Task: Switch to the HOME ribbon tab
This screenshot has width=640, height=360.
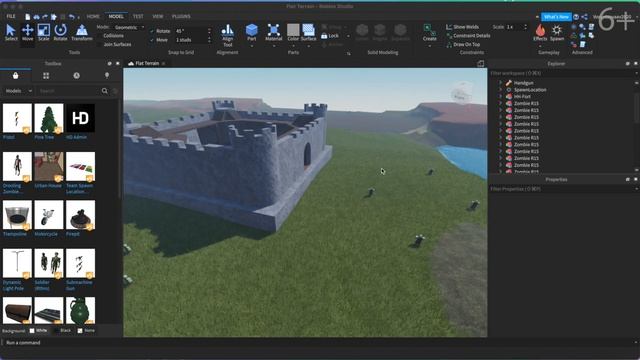Action: click(93, 16)
